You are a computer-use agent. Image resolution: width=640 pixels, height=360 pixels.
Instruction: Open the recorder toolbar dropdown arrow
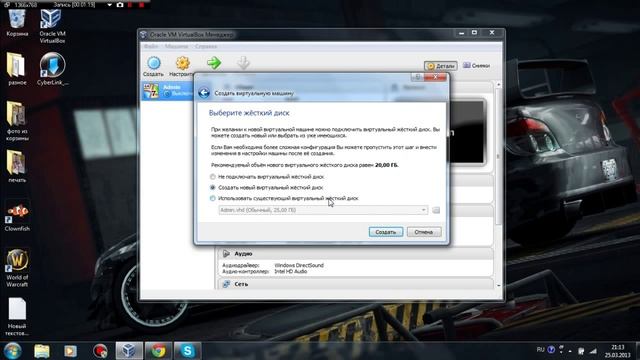coord(109,5)
